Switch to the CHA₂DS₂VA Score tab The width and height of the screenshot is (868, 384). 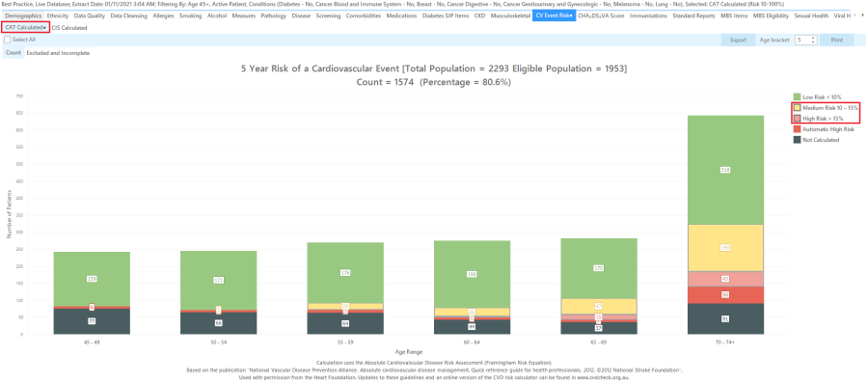point(601,16)
